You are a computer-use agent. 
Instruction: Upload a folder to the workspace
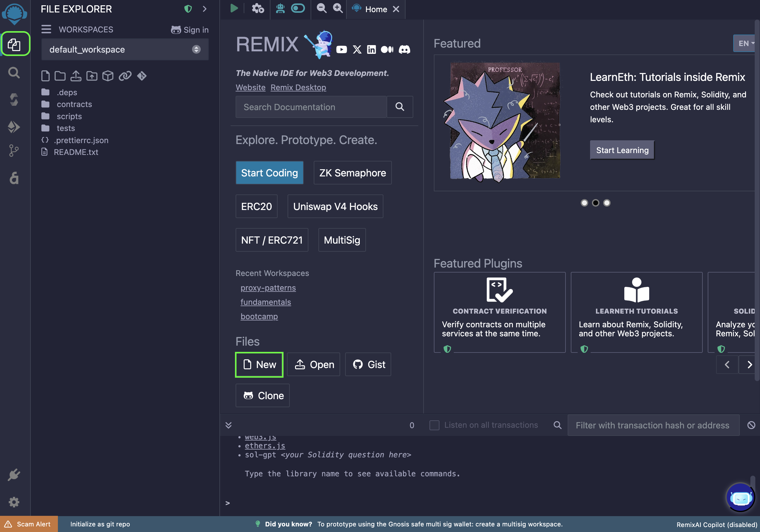click(x=92, y=76)
